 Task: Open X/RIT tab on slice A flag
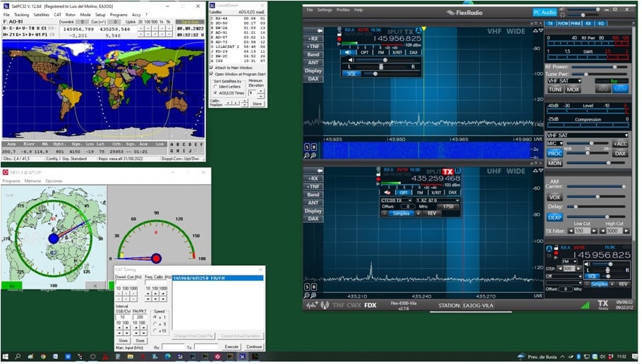click(397, 52)
